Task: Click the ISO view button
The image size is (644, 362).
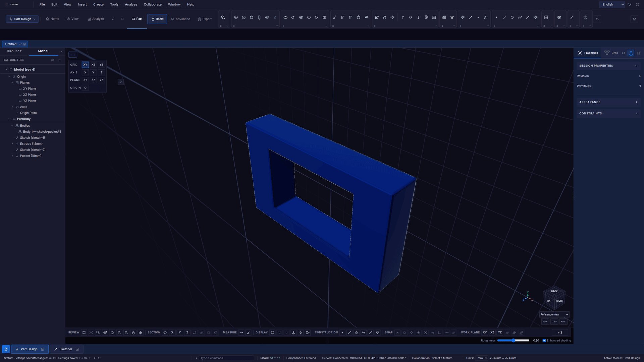Action: 554,322
